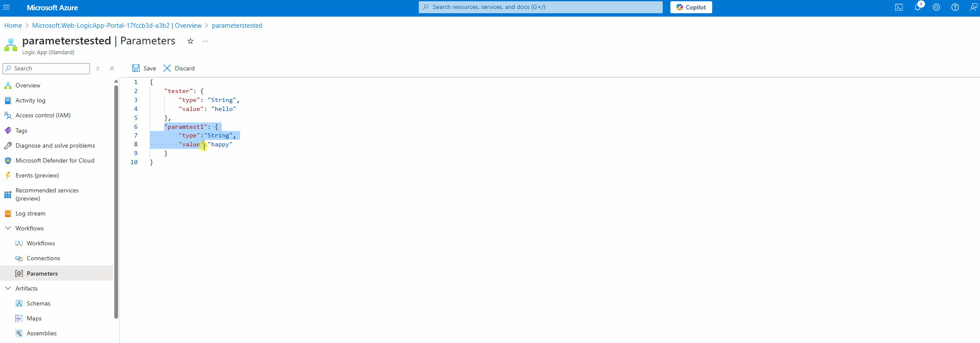Click the scroll up arrow of sidebar

pyautogui.click(x=116, y=81)
